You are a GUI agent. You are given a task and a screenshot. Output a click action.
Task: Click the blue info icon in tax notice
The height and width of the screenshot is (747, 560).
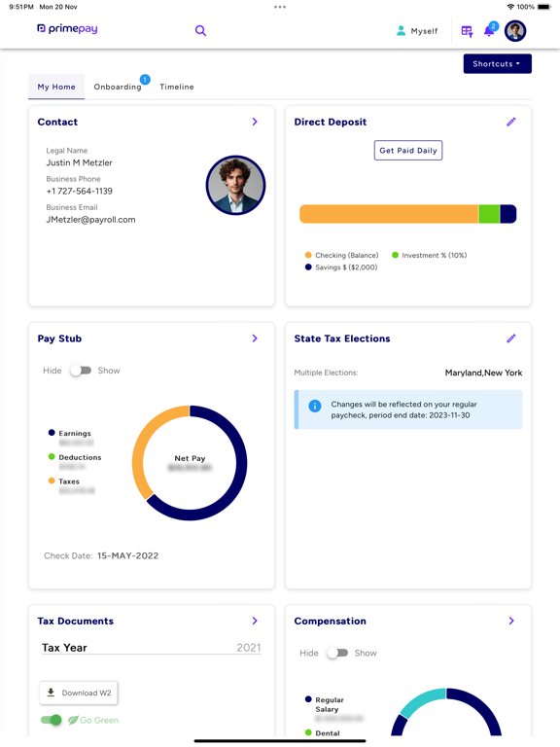coord(315,406)
